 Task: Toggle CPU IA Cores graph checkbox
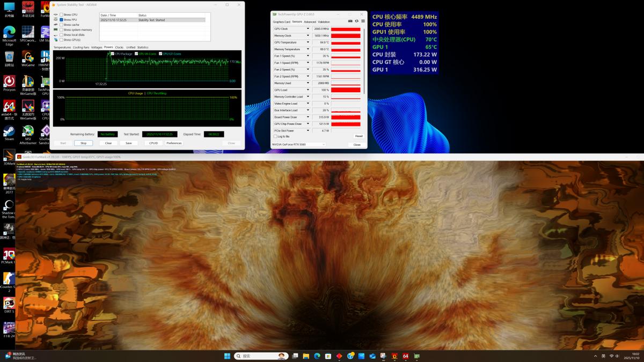(136, 54)
